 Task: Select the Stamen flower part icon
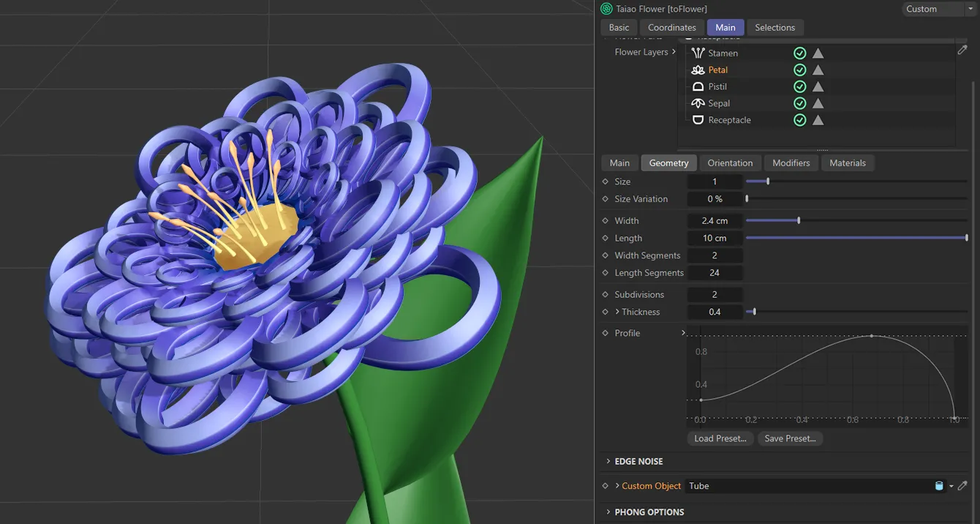[698, 53]
